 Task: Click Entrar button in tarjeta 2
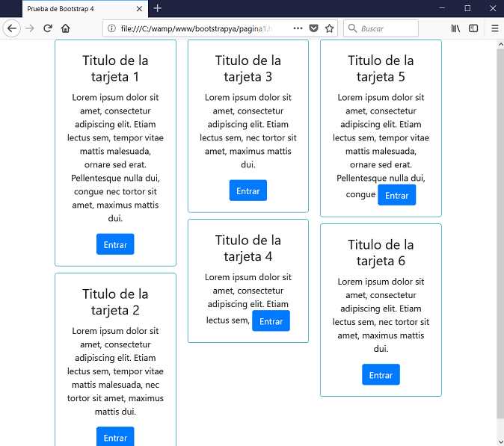click(x=115, y=437)
